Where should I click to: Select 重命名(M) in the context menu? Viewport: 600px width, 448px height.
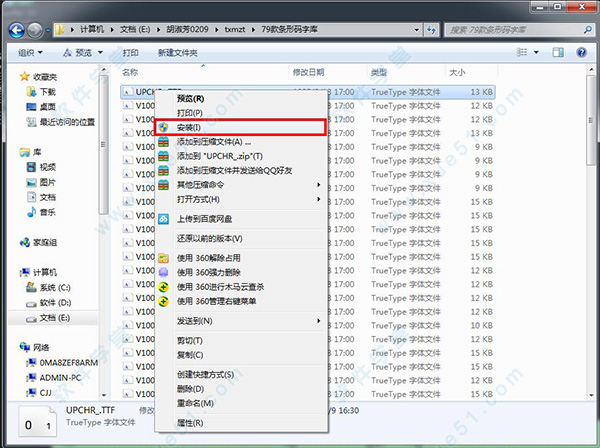click(240, 404)
